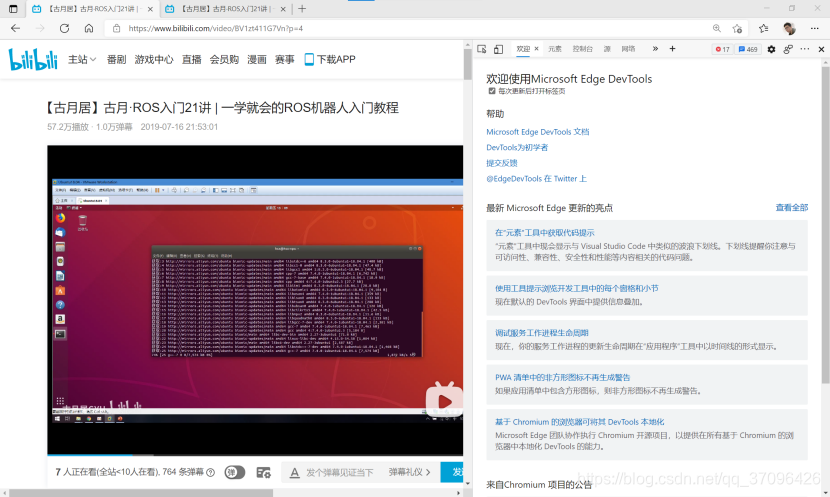Open 调试服务工作进程生命周期 article
Viewport: 830px width, 497px height.
(542, 333)
